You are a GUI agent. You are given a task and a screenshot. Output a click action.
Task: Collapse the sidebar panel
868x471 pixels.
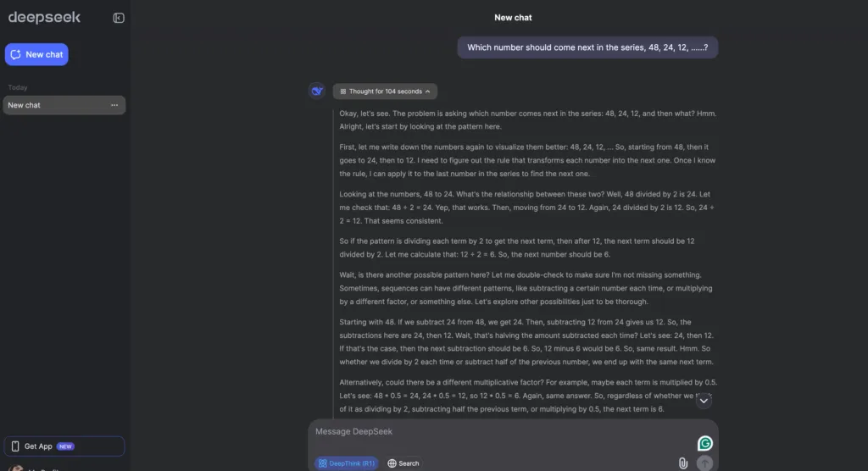pos(119,18)
